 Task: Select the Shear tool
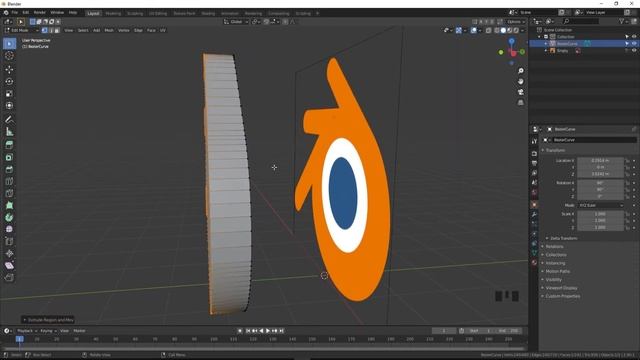coord(9,265)
